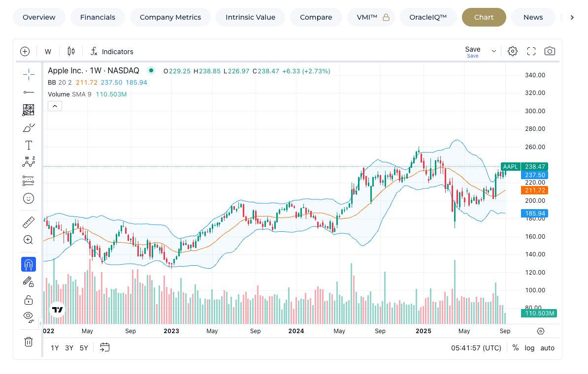
Task: Open the W timeframe selector
Action: (48, 51)
